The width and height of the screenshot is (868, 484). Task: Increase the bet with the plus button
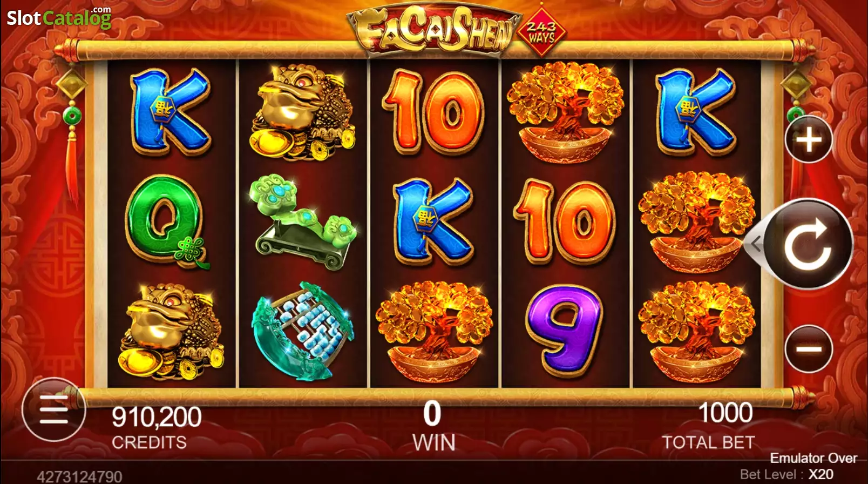tap(808, 139)
